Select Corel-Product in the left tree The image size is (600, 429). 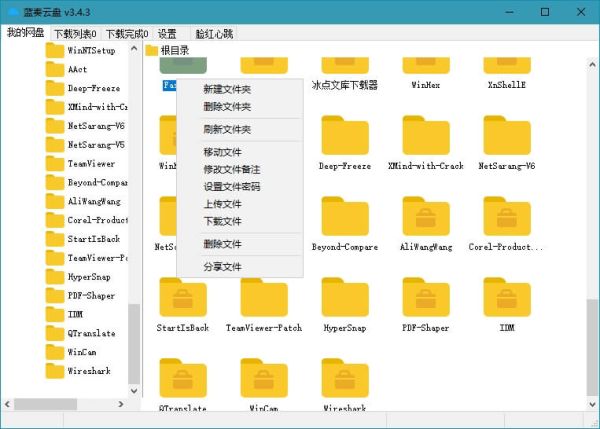coord(86,220)
